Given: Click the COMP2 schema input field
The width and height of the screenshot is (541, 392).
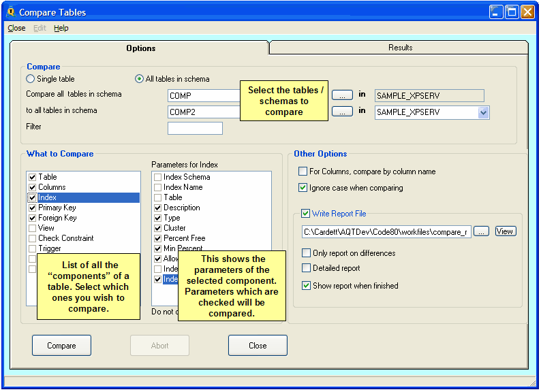Looking at the screenshot, I should [204, 112].
